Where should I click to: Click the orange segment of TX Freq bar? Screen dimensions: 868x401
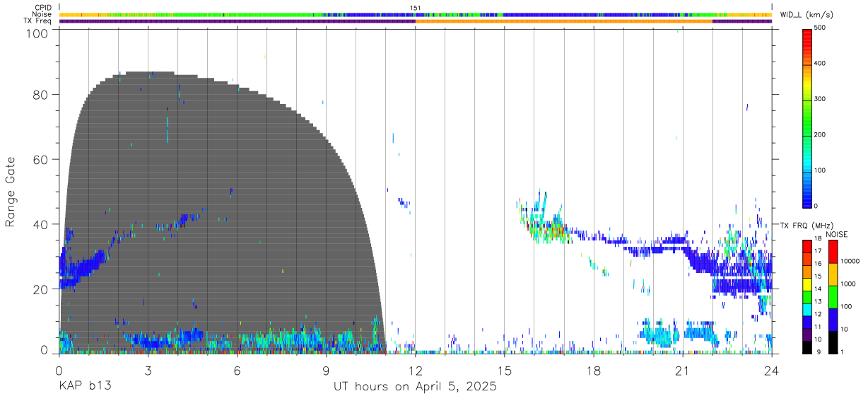(564, 21)
